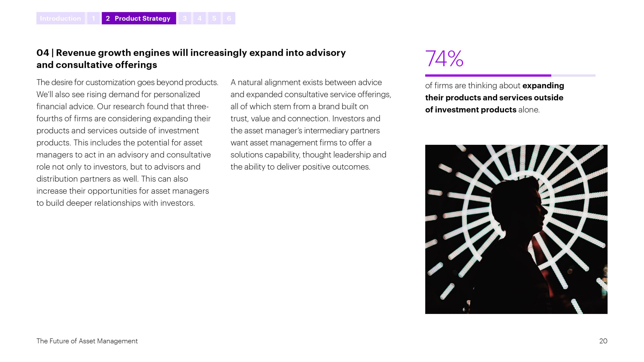Viewport: 644px width, 362px height.
Task: Switch to section 4 tab
Action: 199,18
